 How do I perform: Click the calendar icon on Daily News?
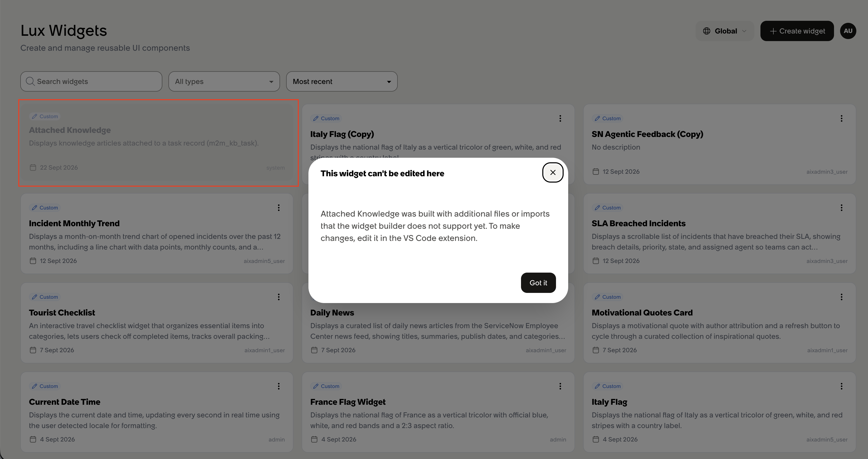click(x=314, y=350)
